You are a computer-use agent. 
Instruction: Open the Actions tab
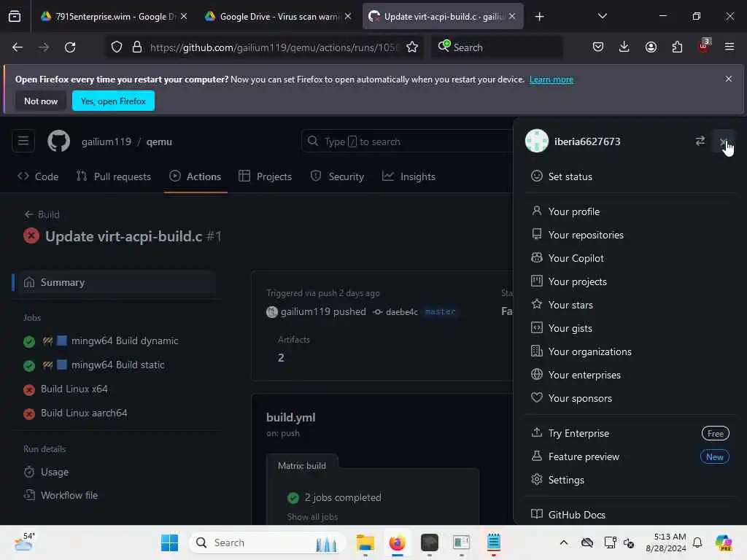(196, 176)
